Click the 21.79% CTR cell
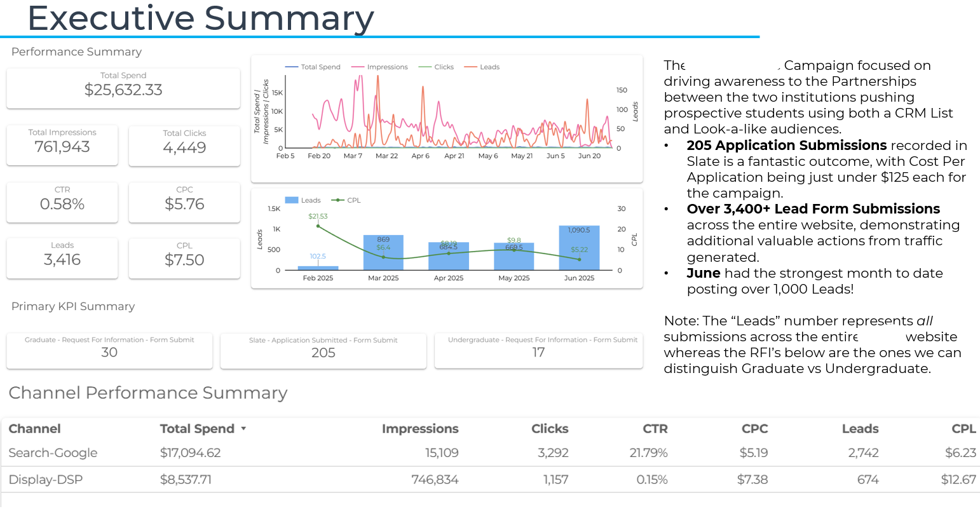980x509 pixels. click(648, 453)
